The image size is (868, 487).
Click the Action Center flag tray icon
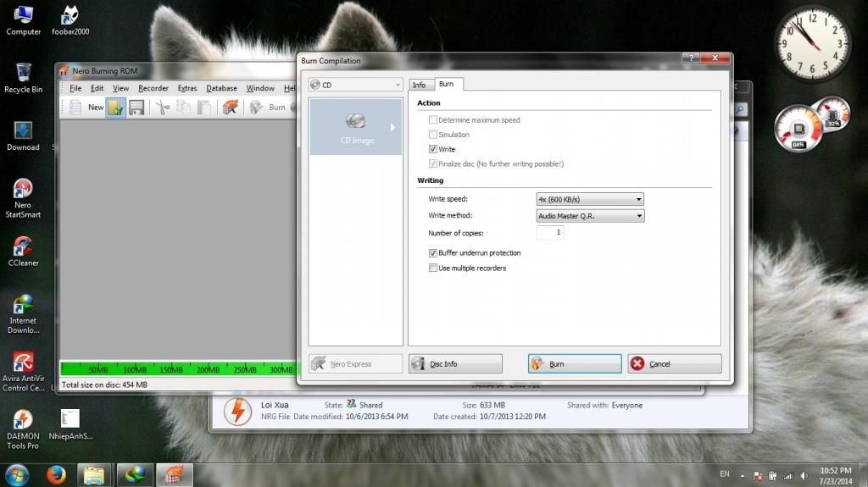[758, 475]
